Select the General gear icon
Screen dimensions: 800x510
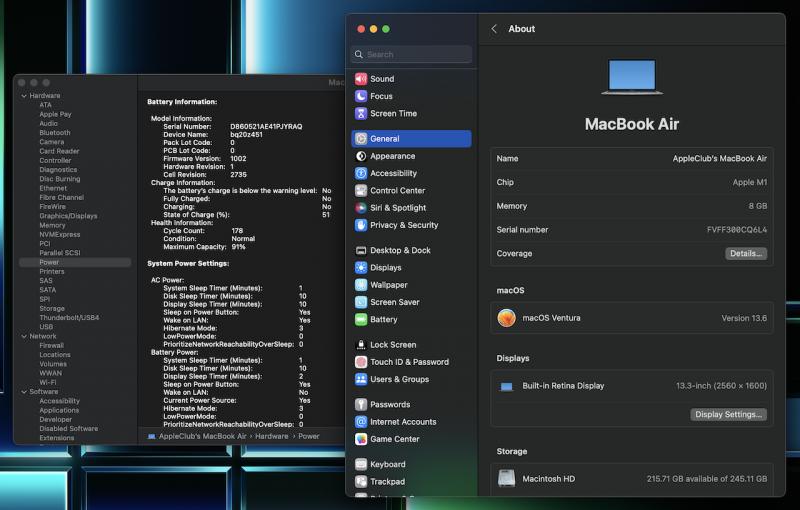(x=361, y=139)
